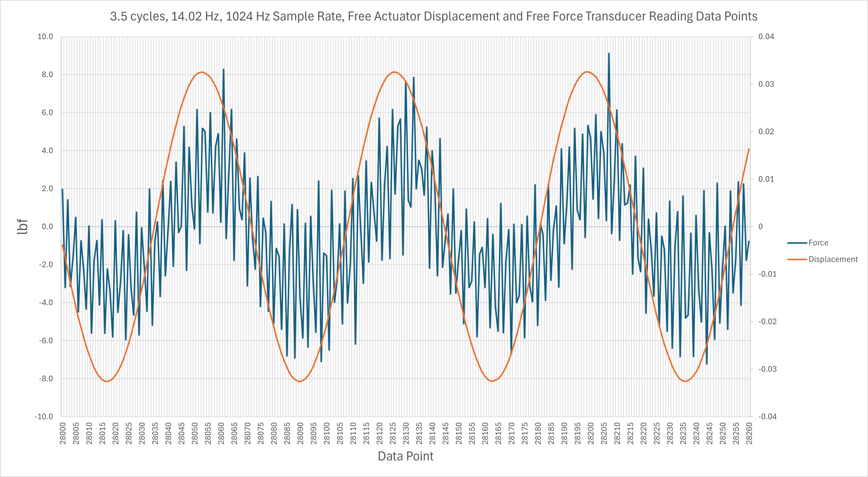Click the 28130 x-axis tick label

pos(406,433)
